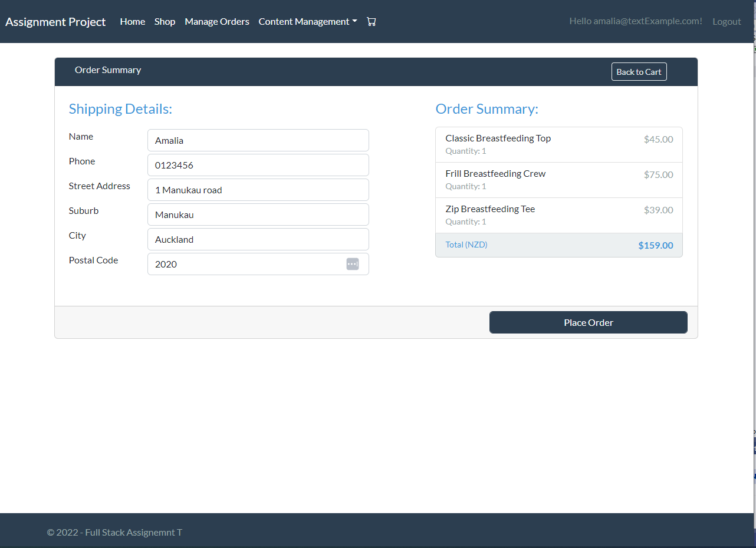
Task: Open the shopping cart icon
Action: pyautogui.click(x=371, y=21)
